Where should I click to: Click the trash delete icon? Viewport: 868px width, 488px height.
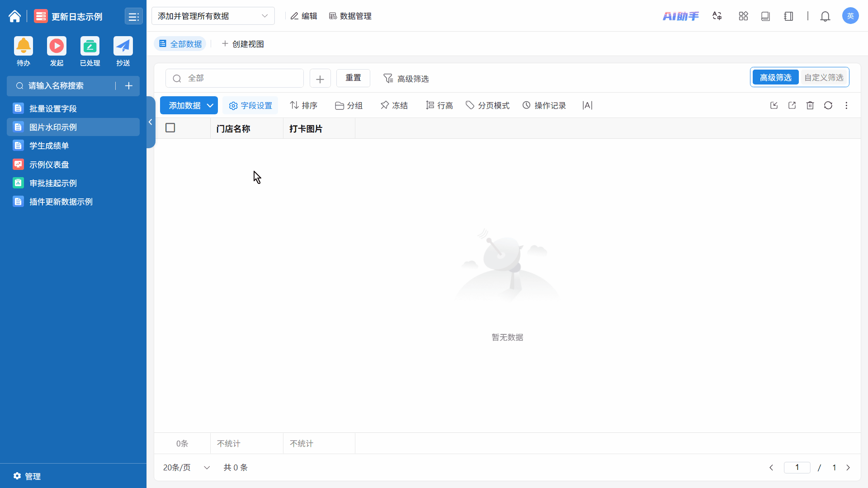(810, 105)
